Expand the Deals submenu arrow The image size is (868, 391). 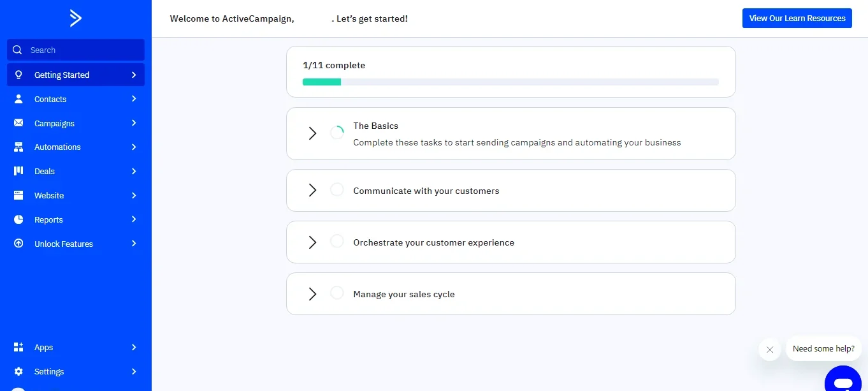pyautogui.click(x=134, y=171)
